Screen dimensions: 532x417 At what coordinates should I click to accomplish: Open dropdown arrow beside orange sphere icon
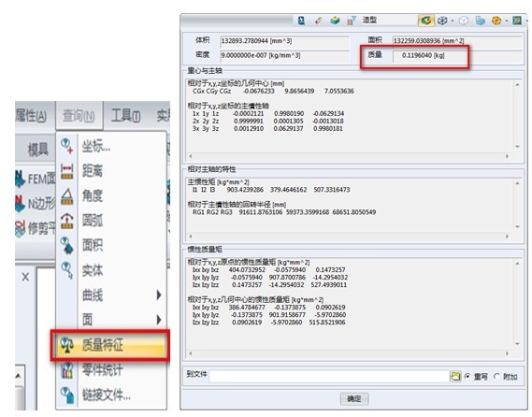(506, 21)
